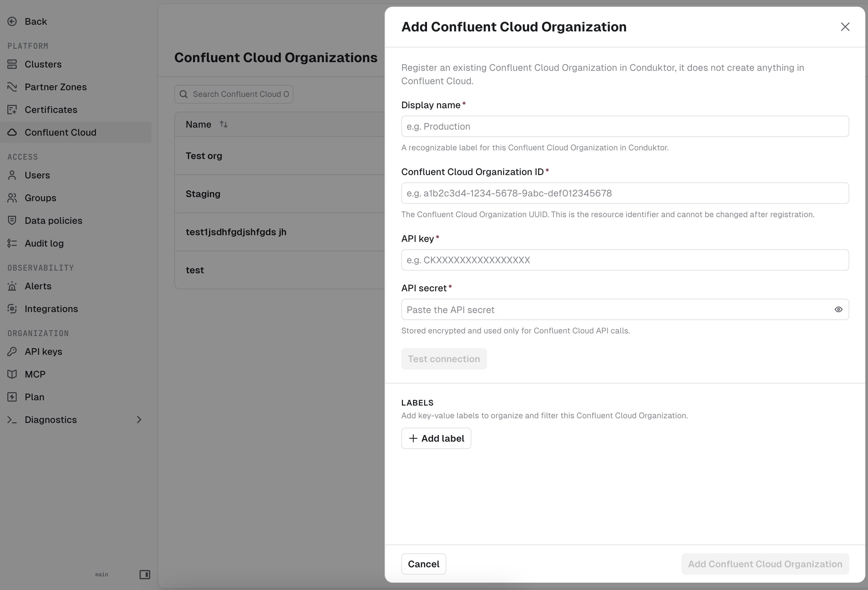Close the Add Confluent Cloud Organization panel
Screen dimensions: 868x590
tap(845, 27)
